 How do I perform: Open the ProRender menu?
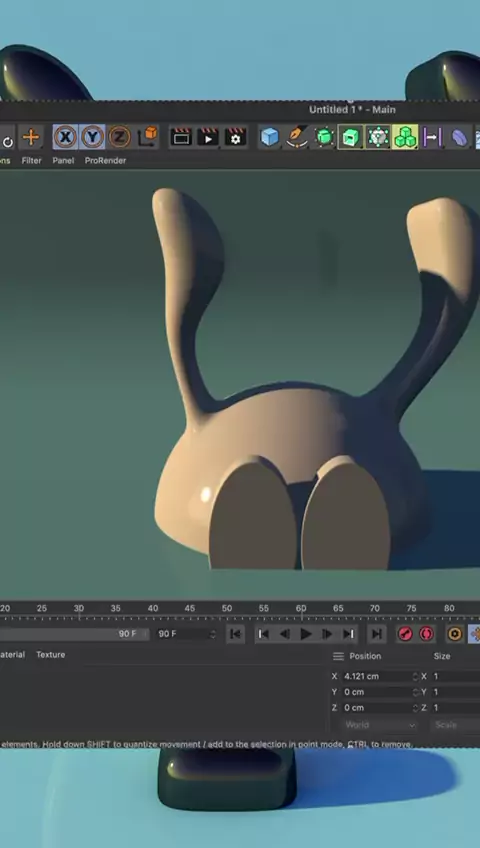click(105, 161)
